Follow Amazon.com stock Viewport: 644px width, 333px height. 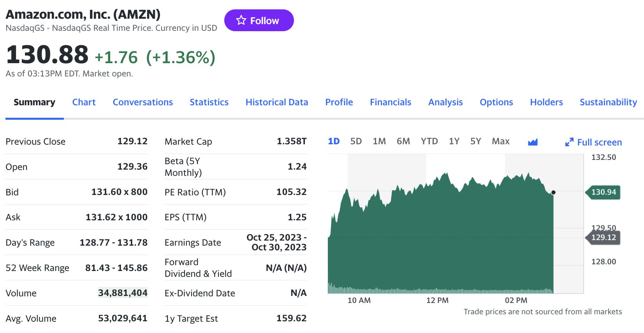point(259,20)
